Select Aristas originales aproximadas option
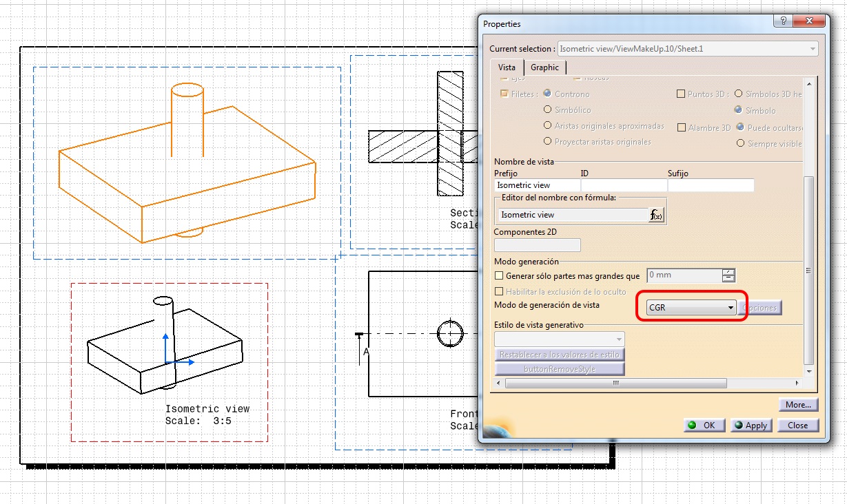The image size is (847, 504). pos(548,126)
